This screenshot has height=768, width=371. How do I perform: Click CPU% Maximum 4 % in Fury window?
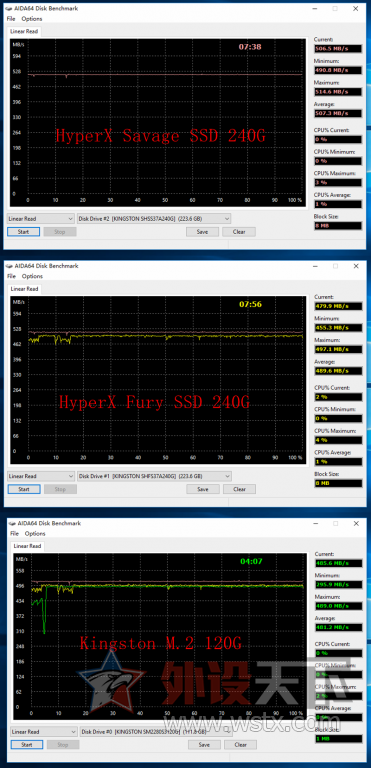click(338, 440)
